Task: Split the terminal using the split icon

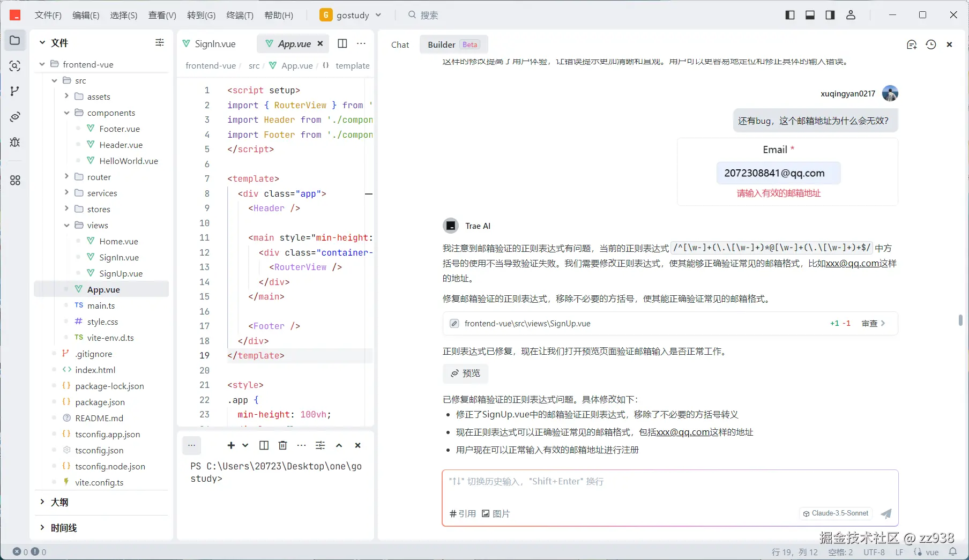Action: click(x=263, y=445)
